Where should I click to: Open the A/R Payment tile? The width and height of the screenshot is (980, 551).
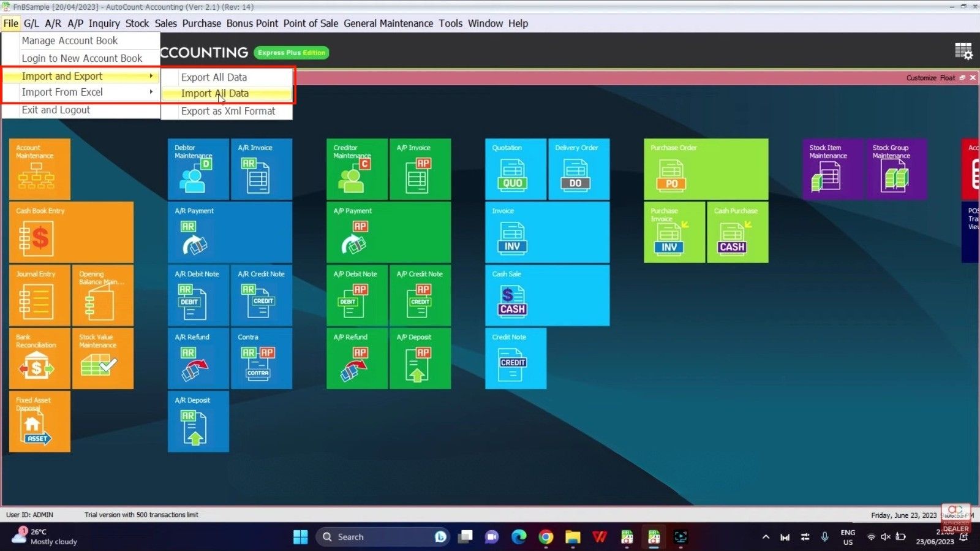coord(230,232)
